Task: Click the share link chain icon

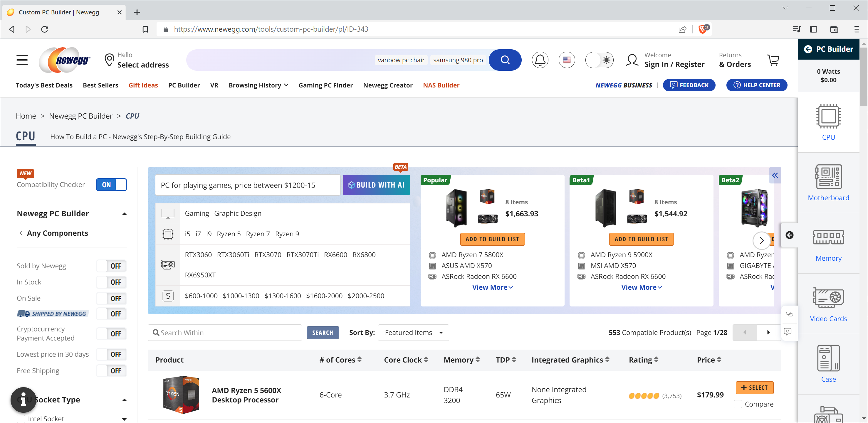Action: pos(790,314)
